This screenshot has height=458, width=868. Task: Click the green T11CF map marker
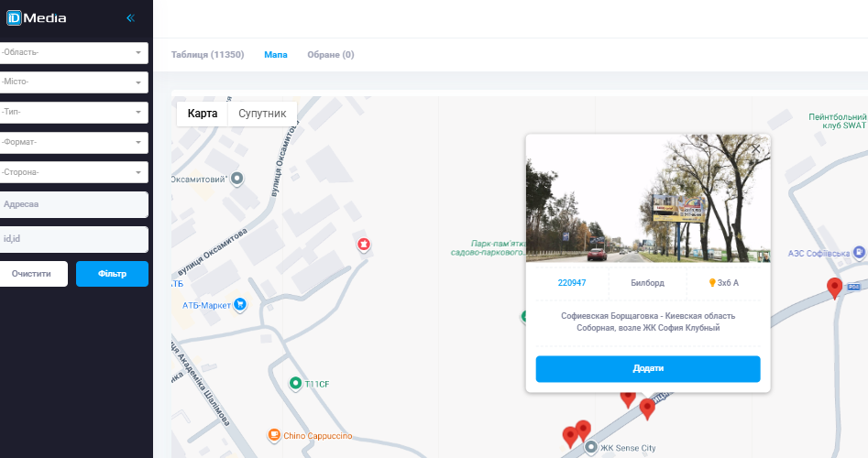click(296, 383)
